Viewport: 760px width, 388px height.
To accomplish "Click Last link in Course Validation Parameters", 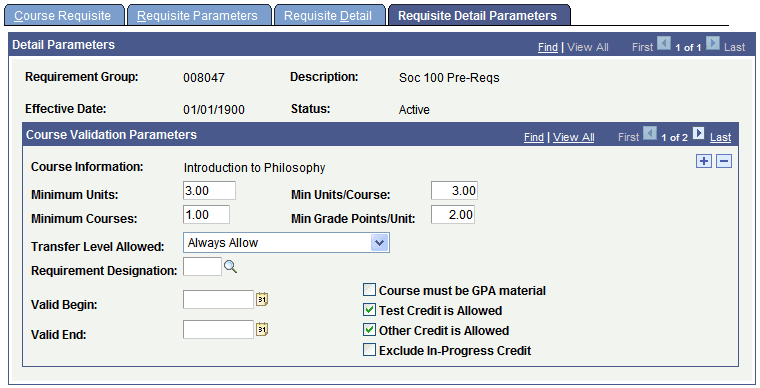I will pyautogui.click(x=720, y=137).
